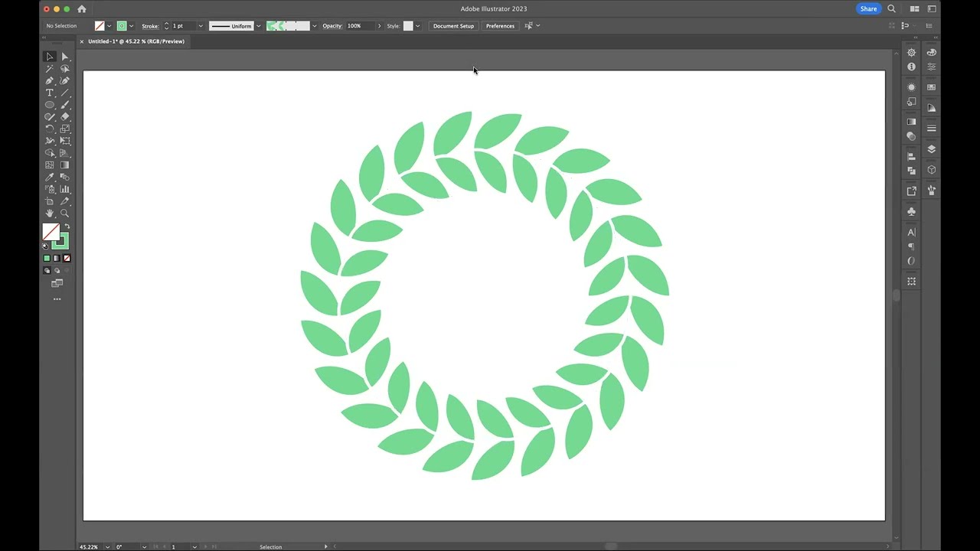Pick the Lasso tool
This screenshot has height=551, width=980.
pyautogui.click(x=65, y=69)
